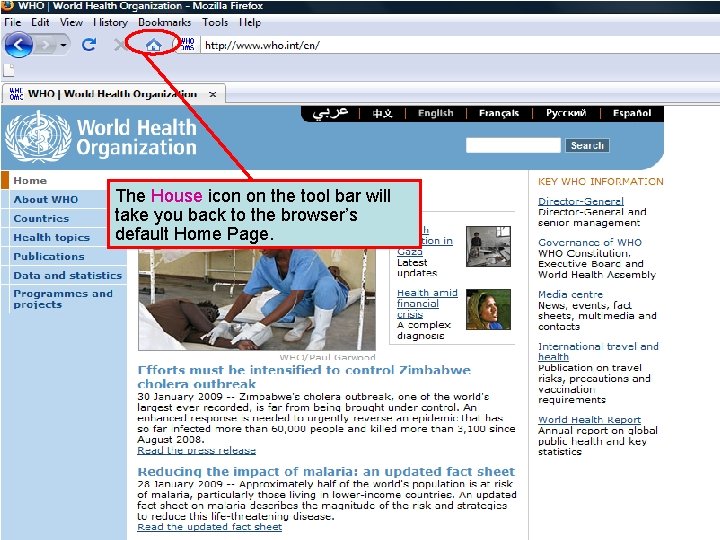Click the cholera treatment main photo
Screen dimensions: 720x540
point(257,300)
